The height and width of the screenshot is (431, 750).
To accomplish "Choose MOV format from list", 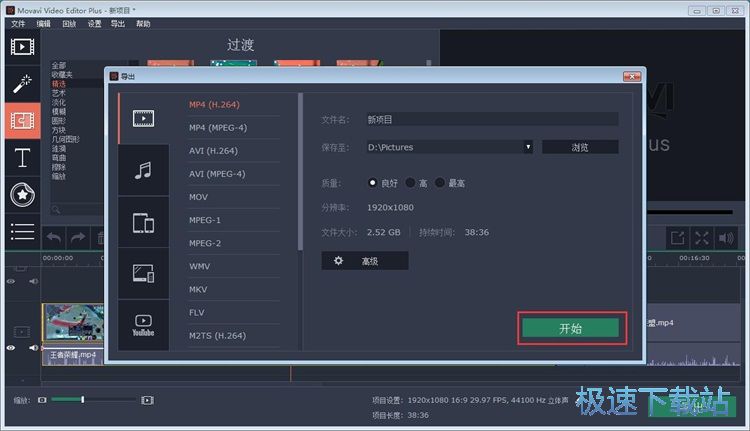I will coord(199,197).
